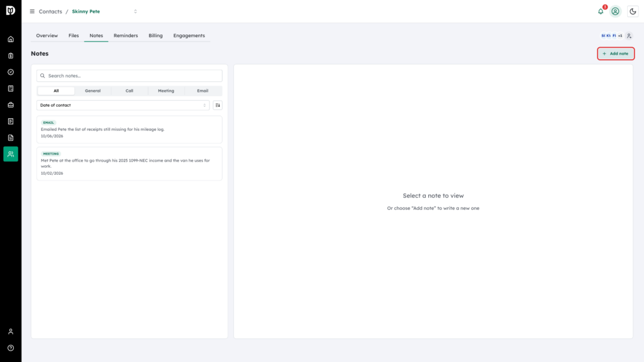
Task: Select the Notes tab
Action: 96,36
